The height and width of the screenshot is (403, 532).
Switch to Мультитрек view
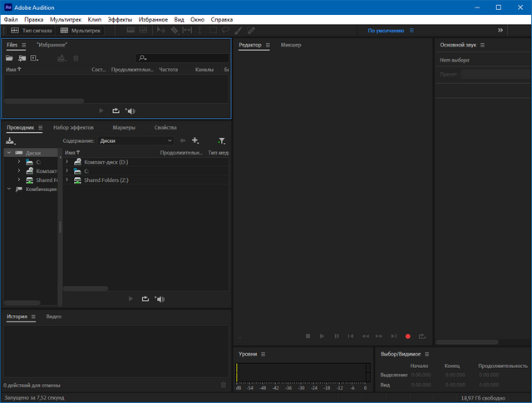[81, 31]
